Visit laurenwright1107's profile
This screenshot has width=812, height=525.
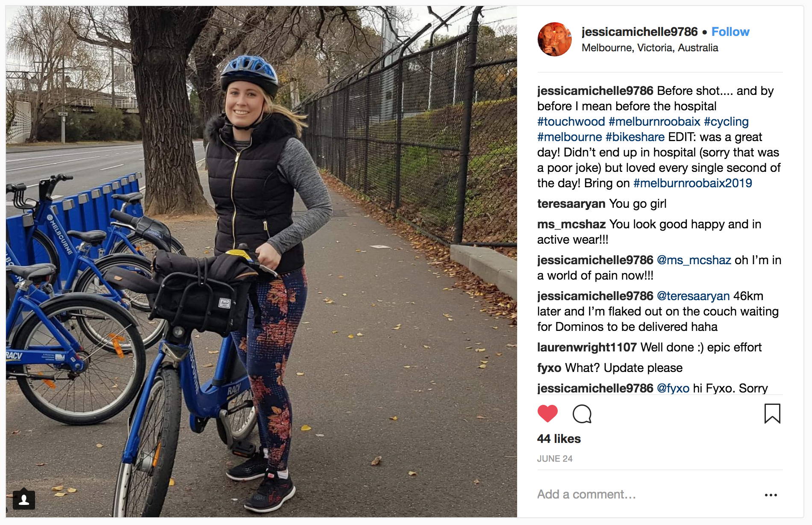587,347
